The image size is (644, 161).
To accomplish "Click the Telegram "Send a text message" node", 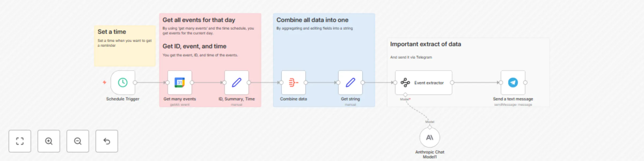I will [x=513, y=83].
